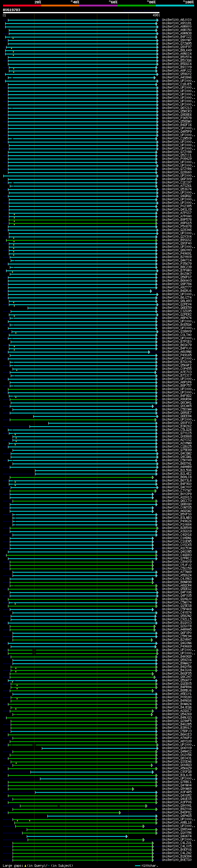The width and height of the screenshot is (197, 868).
Task: Select the UniRef100_B8LK49 label
Action: (177, 50)
